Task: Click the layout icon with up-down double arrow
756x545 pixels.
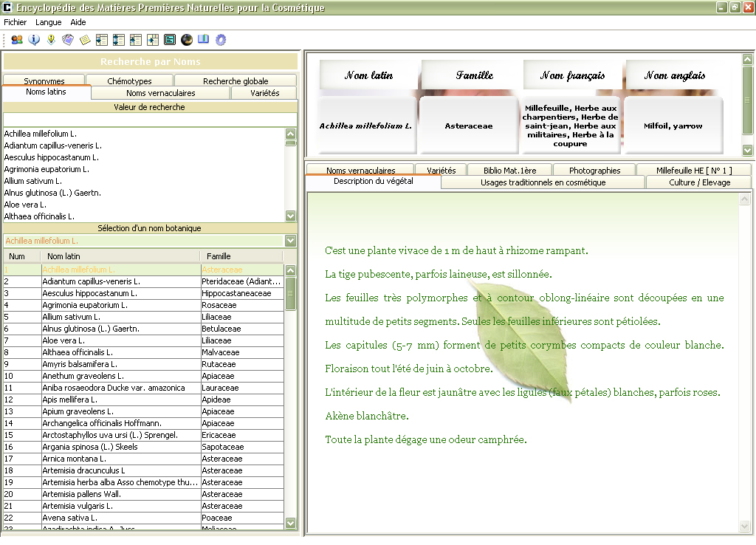Action: [119, 40]
